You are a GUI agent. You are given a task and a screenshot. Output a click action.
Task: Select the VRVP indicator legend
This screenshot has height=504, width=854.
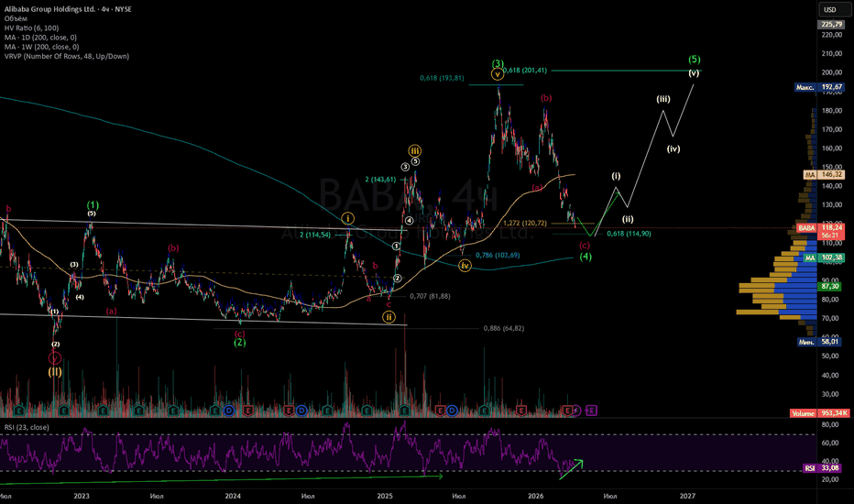[67, 56]
